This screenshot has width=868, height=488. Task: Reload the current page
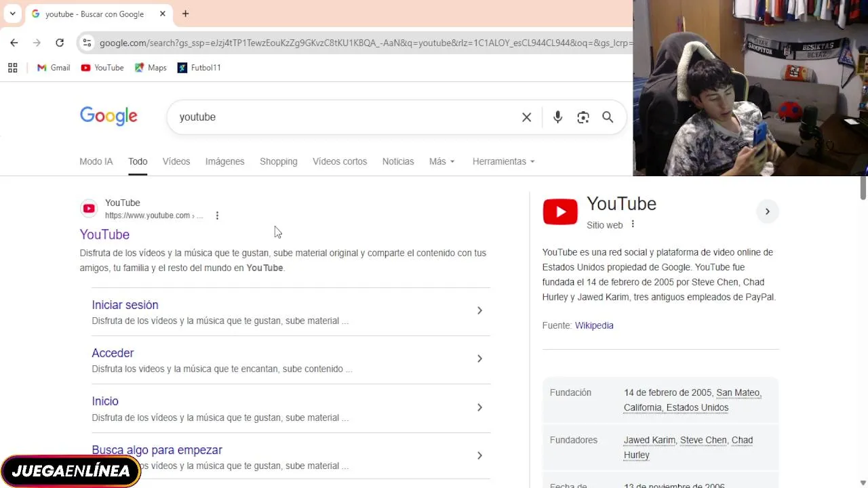60,43
